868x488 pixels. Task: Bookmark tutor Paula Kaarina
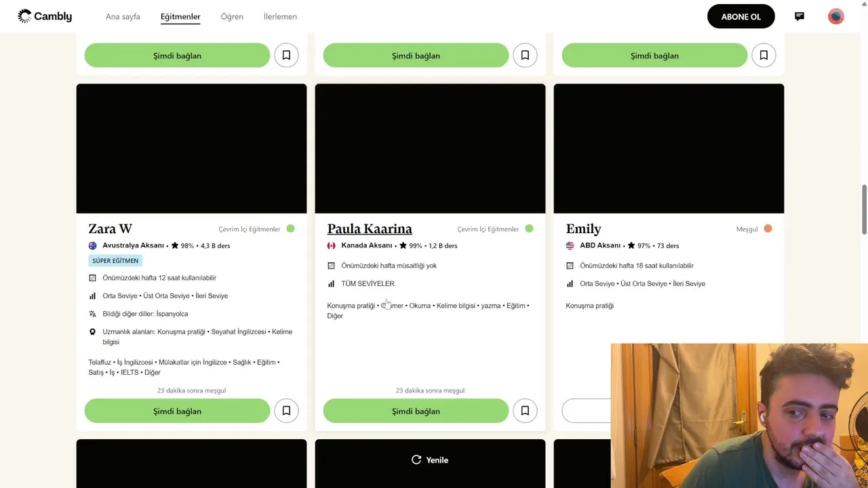tap(525, 411)
